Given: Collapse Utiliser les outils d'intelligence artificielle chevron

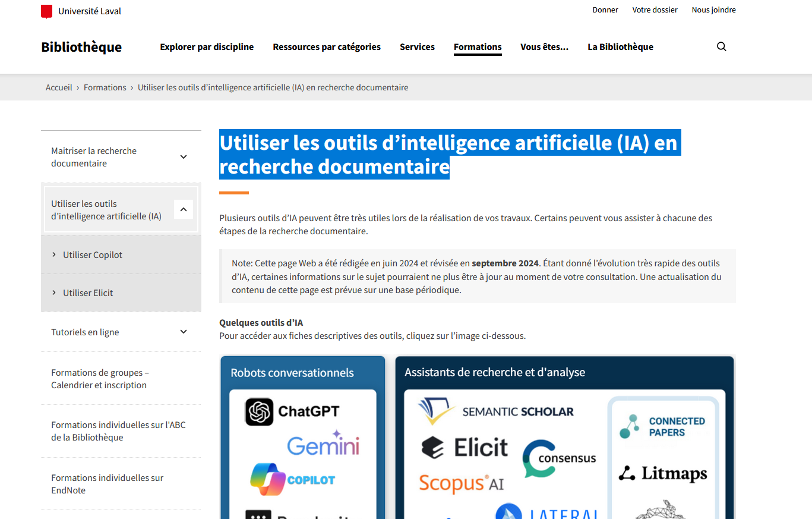Looking at the screenshot, I should pos(184,209).
